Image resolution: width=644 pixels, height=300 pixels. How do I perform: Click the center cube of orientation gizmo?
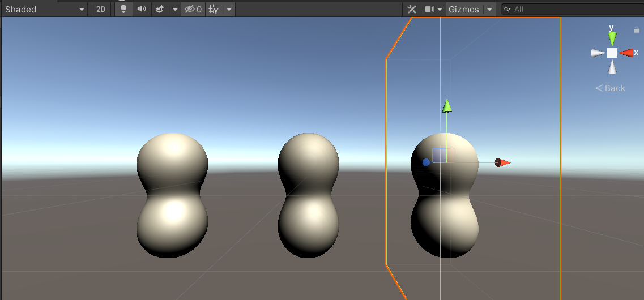[612, 53]
